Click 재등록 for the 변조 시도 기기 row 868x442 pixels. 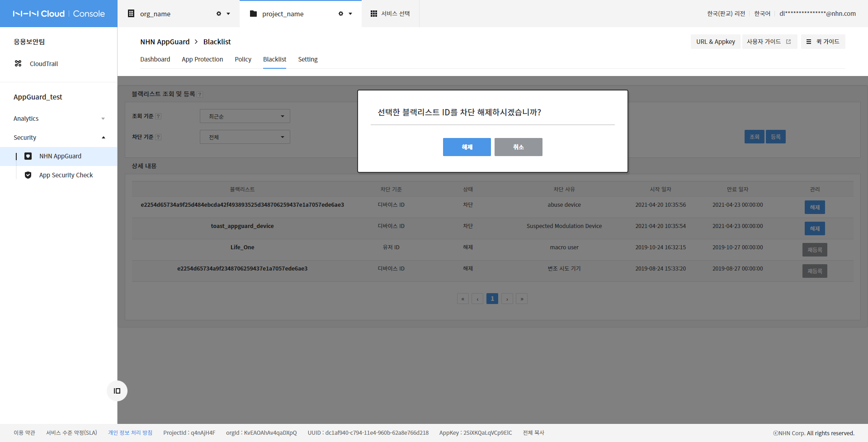(815, 271)
